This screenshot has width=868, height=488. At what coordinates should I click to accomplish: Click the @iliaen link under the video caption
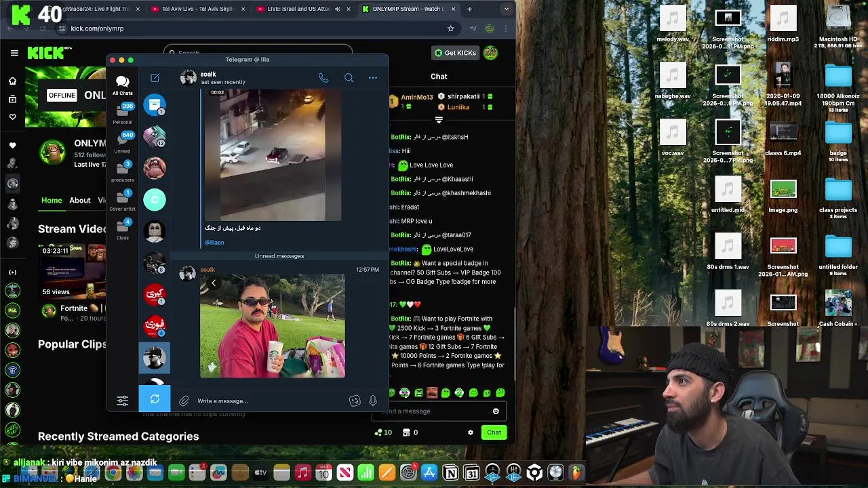click(214, 243)
